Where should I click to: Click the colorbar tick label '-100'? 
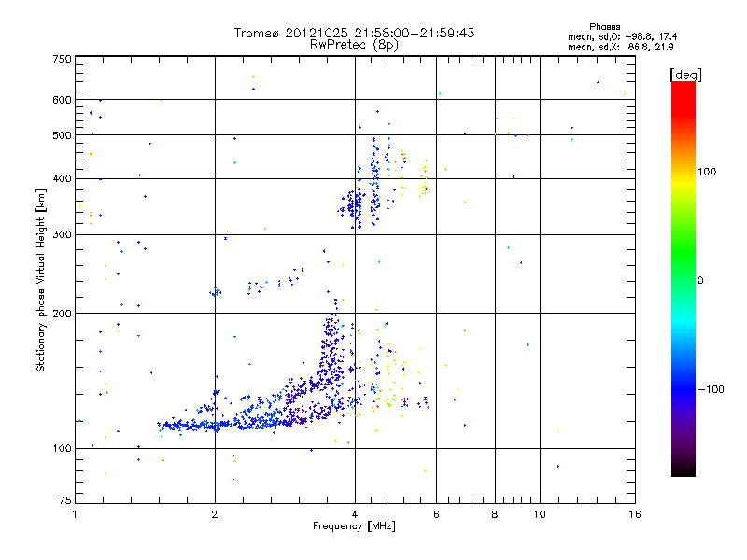(x=712, y=389)
